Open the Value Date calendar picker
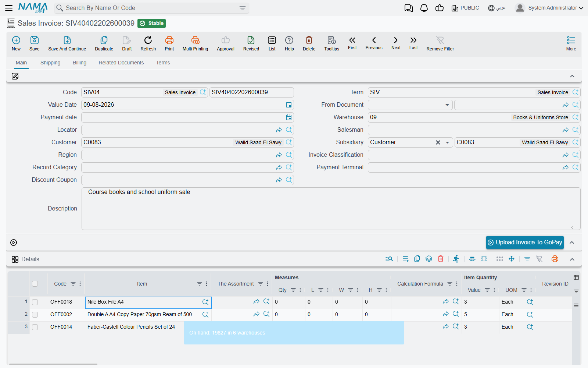This screenshot has height=368, width=588. tap(289, 105)
